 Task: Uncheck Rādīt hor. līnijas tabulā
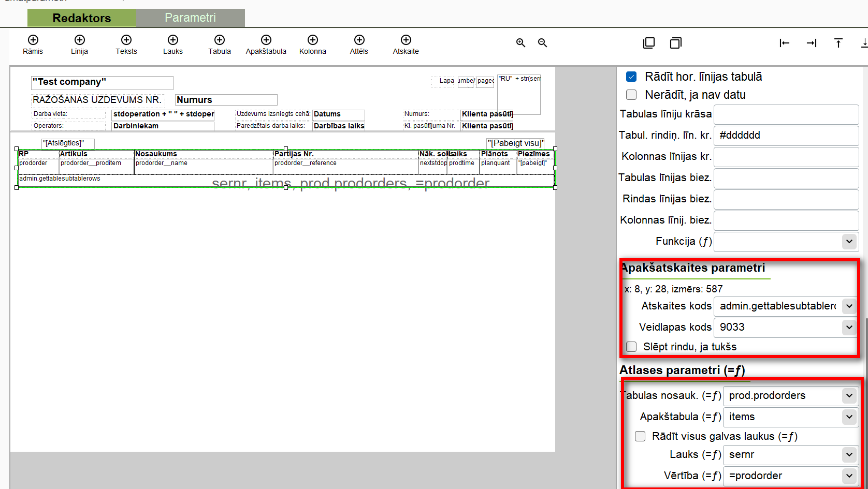pyautogui.click(x=631, y=77)
